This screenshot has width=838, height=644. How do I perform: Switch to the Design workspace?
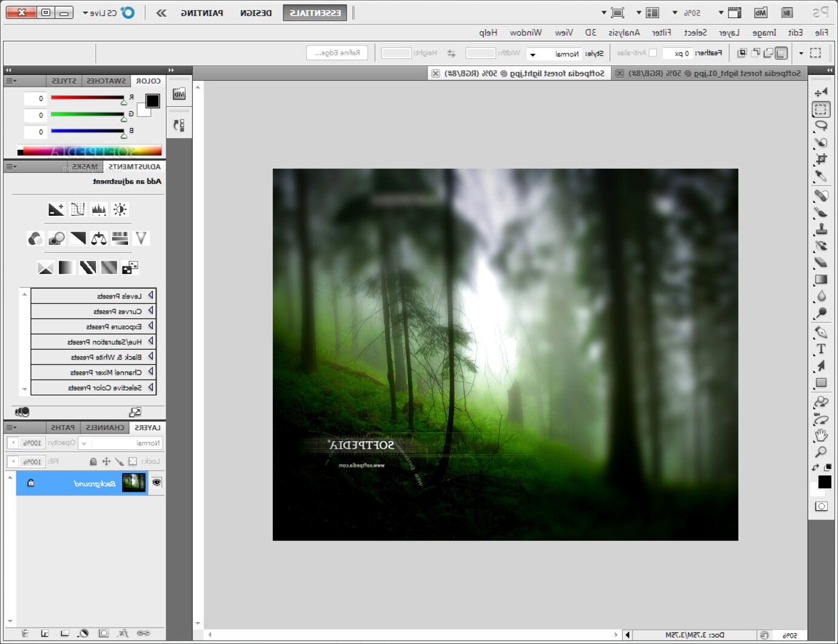pos(256,13)
